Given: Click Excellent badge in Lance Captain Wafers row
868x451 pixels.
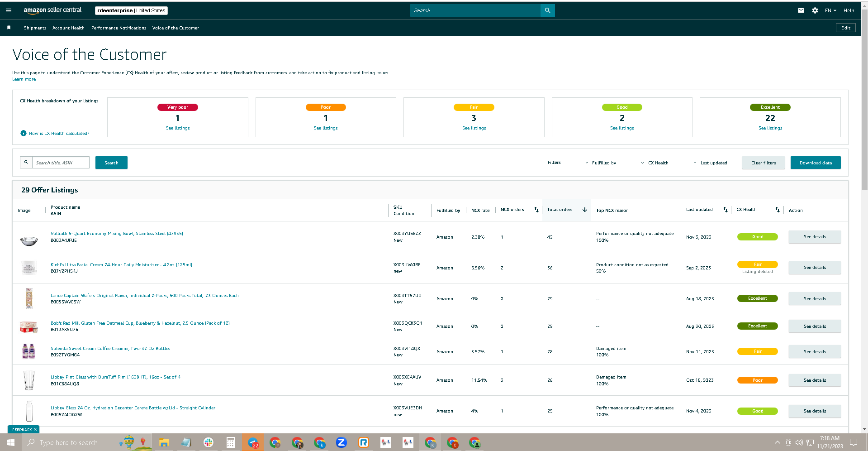Looking at the screenshot, I should click(757, 298).
